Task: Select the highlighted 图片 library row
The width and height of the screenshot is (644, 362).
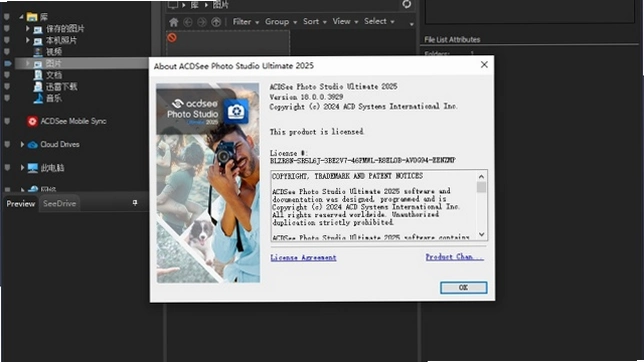Action: point(82,63)
